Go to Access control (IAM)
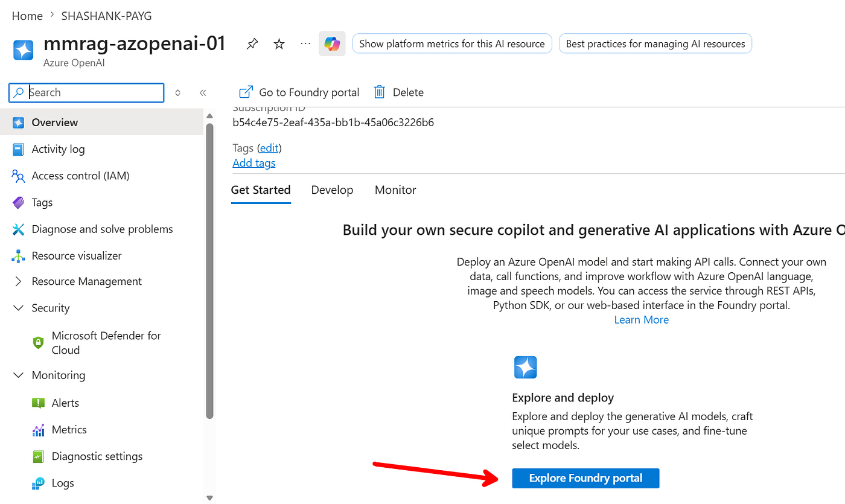 [x=80, y=176]
